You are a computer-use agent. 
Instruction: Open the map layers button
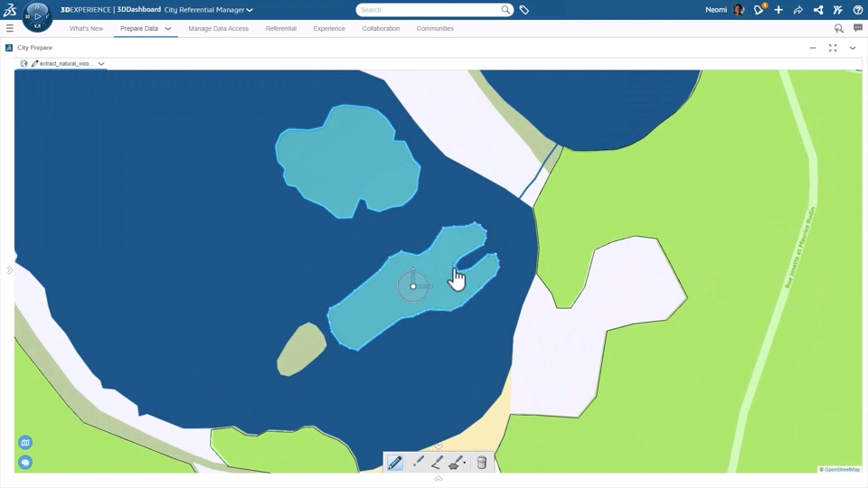(x=25, y=443)
